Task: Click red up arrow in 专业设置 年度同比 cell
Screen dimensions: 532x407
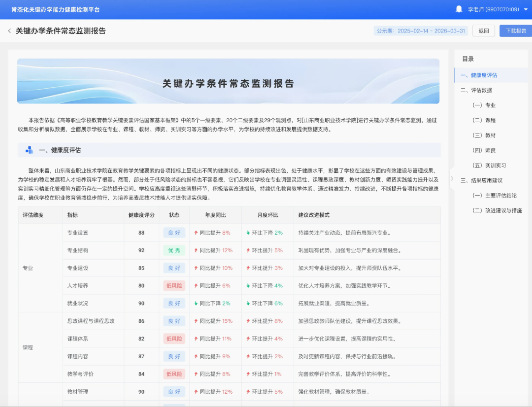Action: (196, 233)
